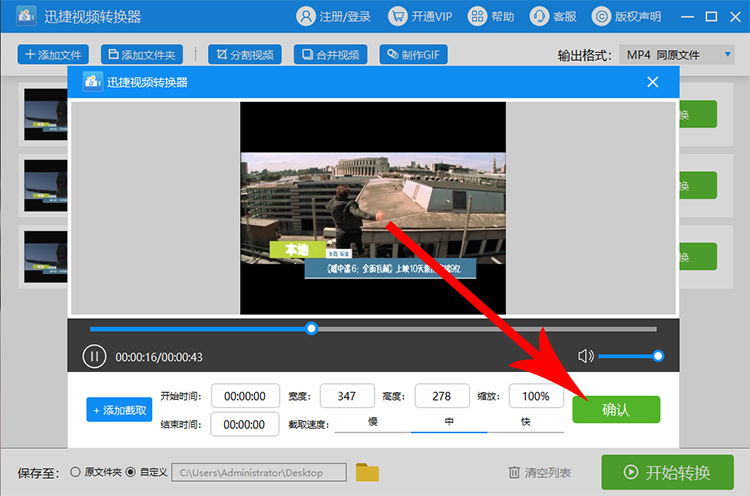Minimize the main application window

(x=687, y=17)
